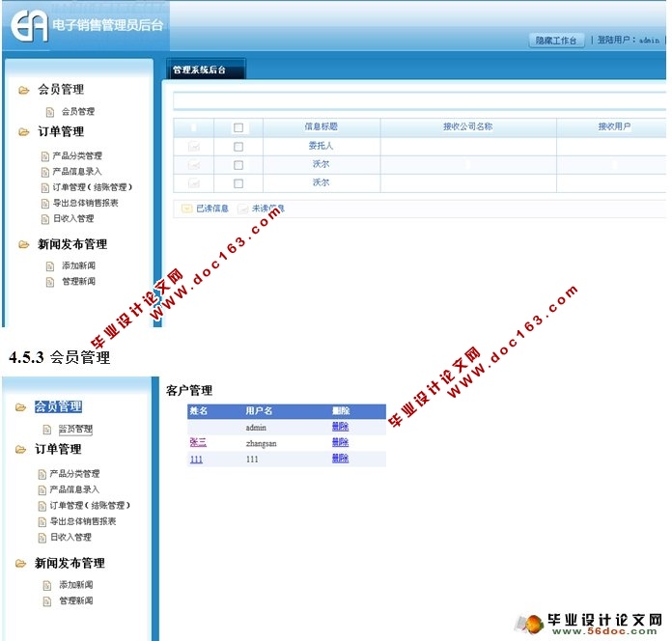Click page icon beside 管理新闻 in upper sidebar
This screenshot has height=641, width=672.
click(50, 282)
